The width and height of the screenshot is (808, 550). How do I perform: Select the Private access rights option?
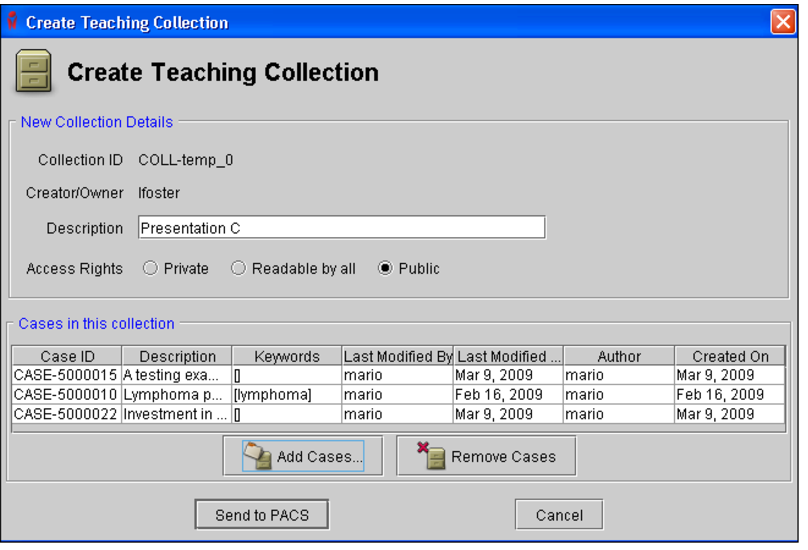click(151, 269)
